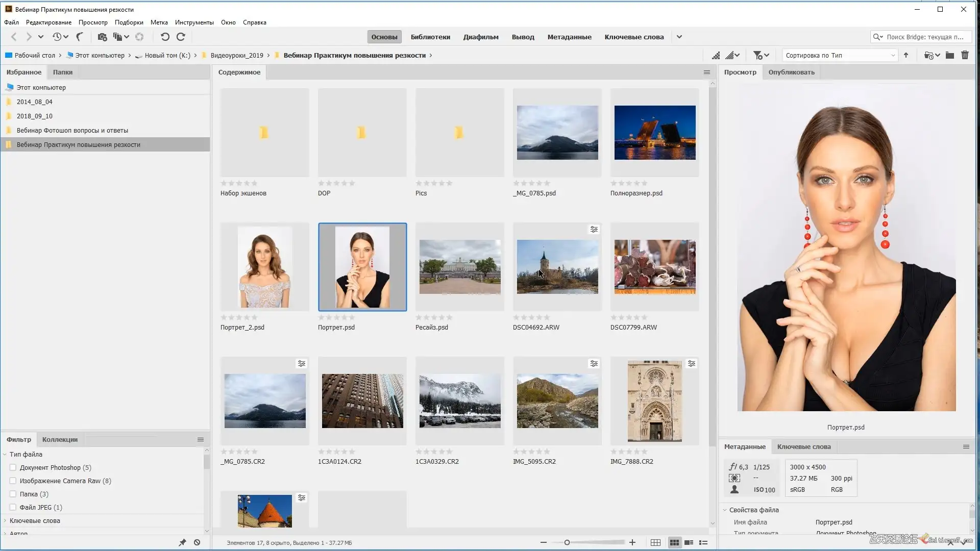Open the Инструменты menu
Screen dimensions: 980x551
(194, 22)
